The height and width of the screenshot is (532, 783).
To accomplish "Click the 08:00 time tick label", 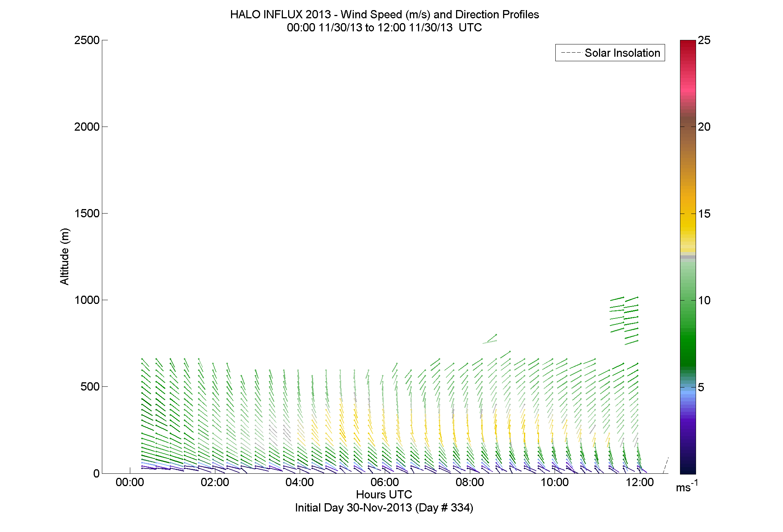I will point(470,482).
